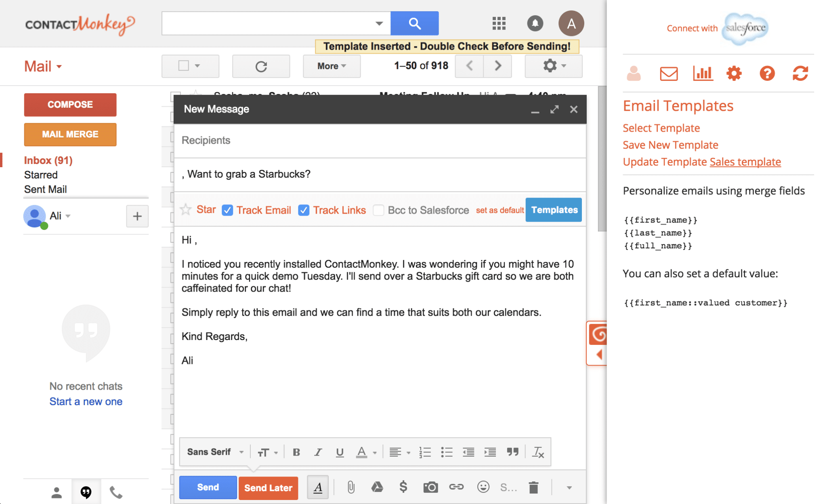Open the sidebar help question mark

[767, 73]
